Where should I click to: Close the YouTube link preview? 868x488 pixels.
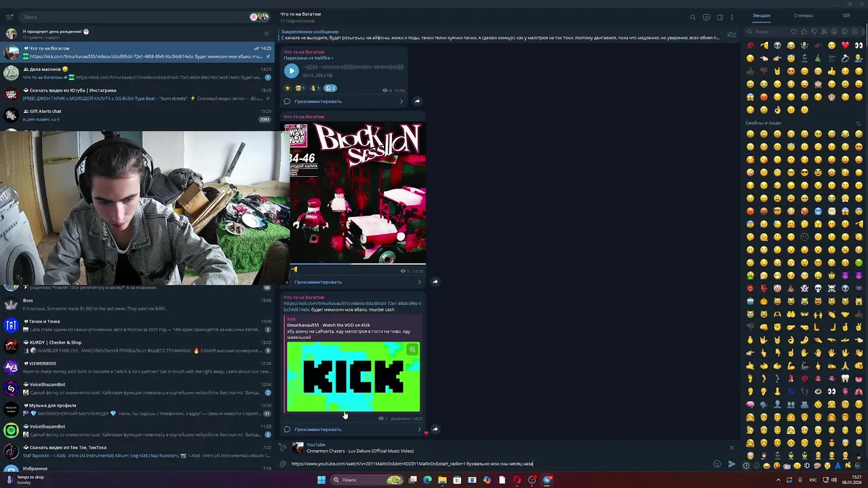731,448
